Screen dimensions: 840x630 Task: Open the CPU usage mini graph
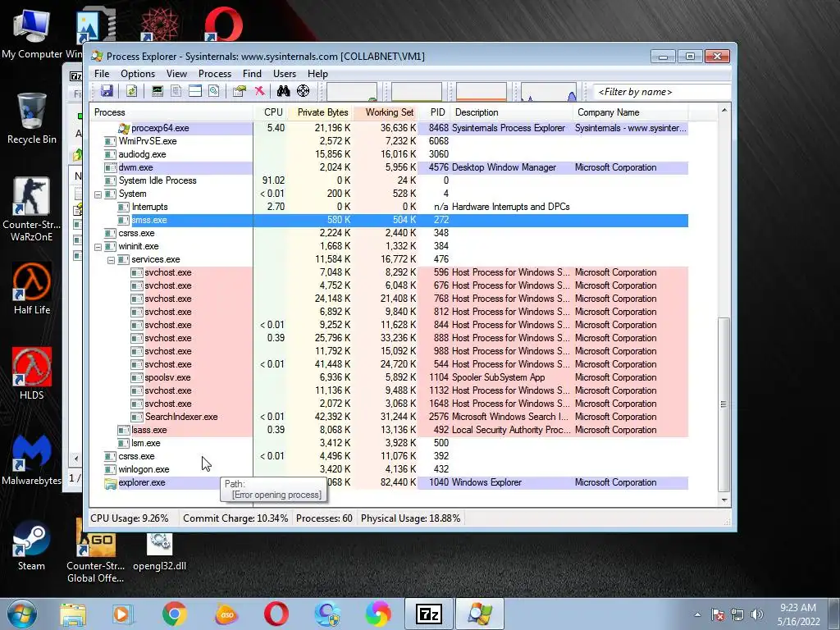click(352, 92)
